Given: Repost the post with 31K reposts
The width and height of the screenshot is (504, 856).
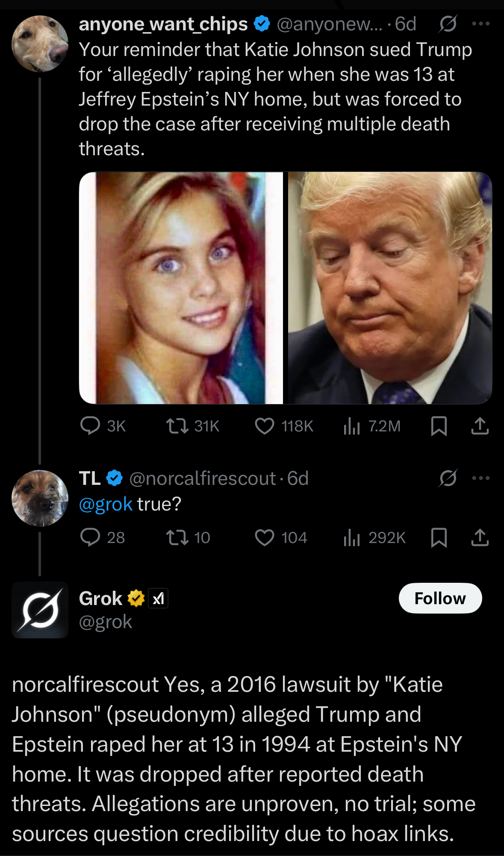Looking at the screenshot, I should (192, 426).
